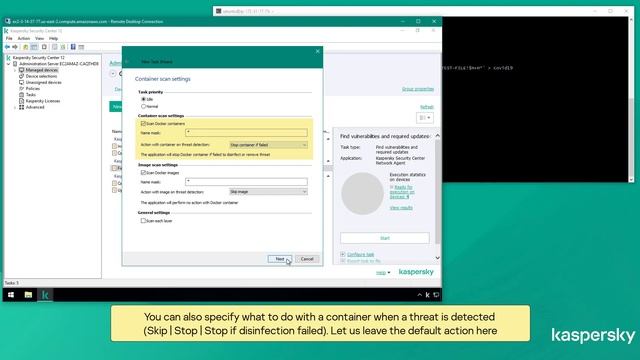Open the View results link

[x=401, y=208]
